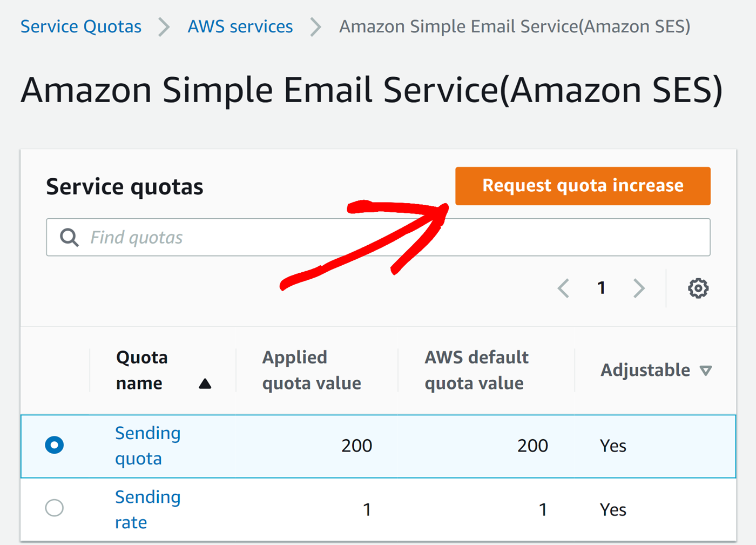756x545 pixels.
Task: Click the search magnifier in Find quotas field
Action: coord(69,237)
